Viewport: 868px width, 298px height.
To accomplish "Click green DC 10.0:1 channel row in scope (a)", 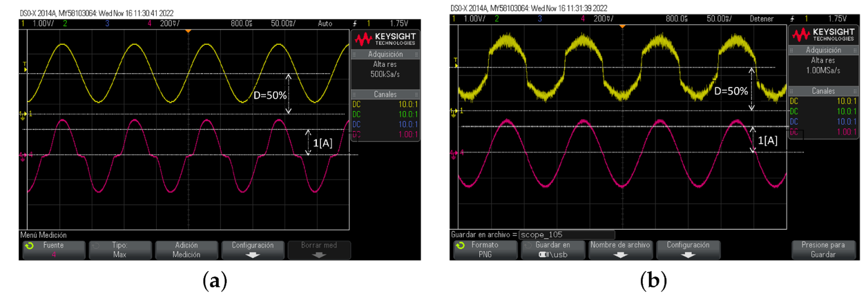I will point(385,114).
